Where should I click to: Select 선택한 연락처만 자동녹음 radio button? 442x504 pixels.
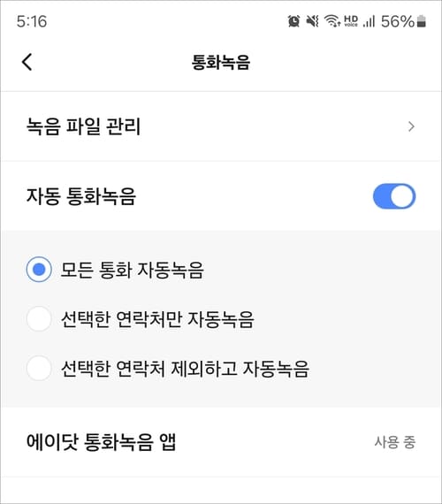point(39,319)
